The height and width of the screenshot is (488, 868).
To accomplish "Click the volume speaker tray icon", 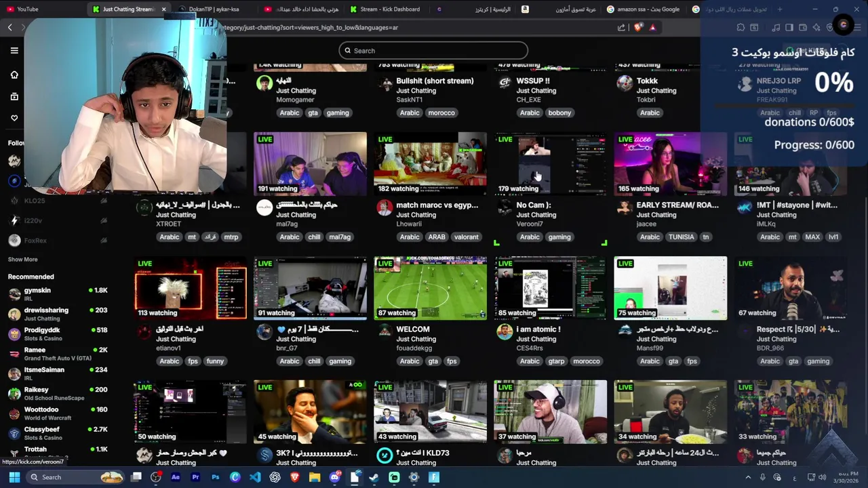I will [x=822, y=477].
